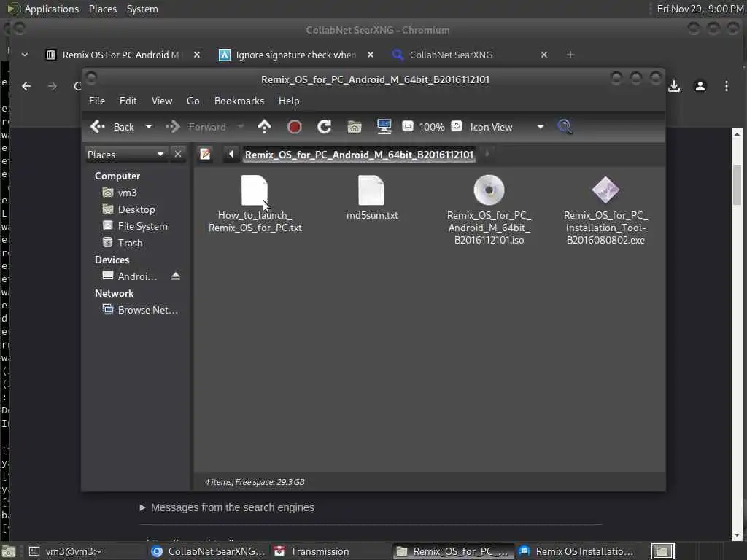This screenshot has height=560, width=747.
Task: Open the File menu
Action: pos(97,101)
